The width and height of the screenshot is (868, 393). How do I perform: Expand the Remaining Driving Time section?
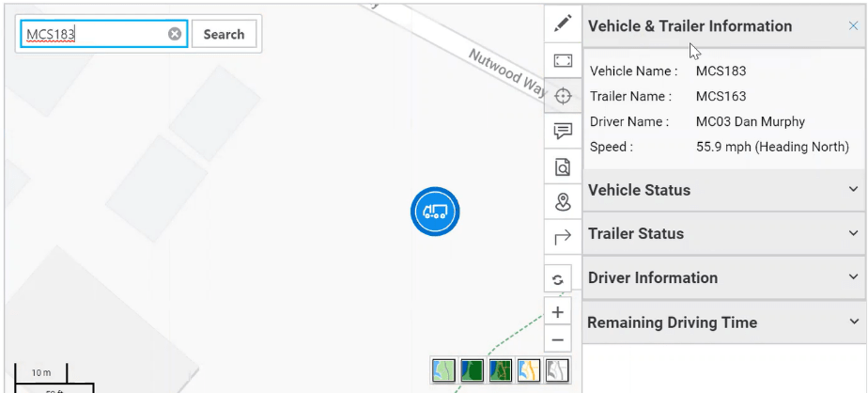coord(723,322)
